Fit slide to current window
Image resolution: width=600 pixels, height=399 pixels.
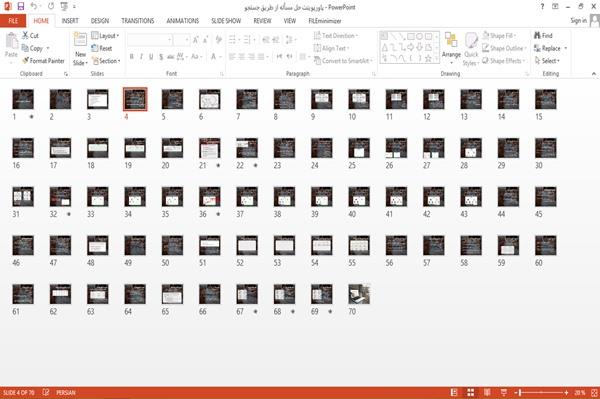pyautogui.click(x=594, y=392)
